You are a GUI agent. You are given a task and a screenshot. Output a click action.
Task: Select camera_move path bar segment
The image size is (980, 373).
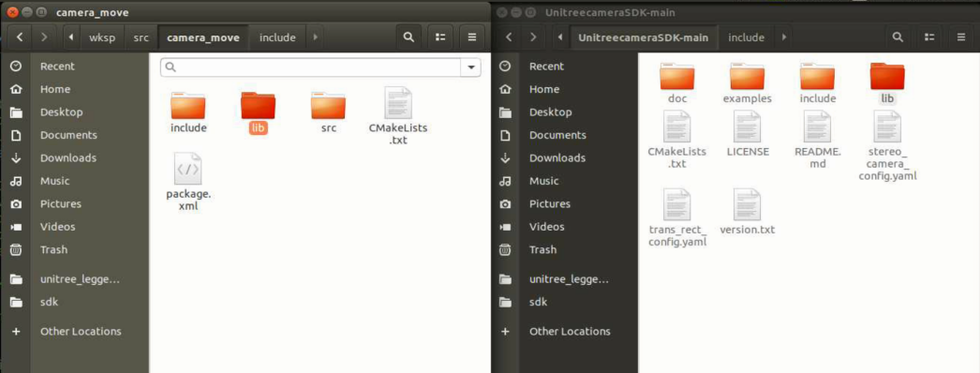tap(203, 37)
